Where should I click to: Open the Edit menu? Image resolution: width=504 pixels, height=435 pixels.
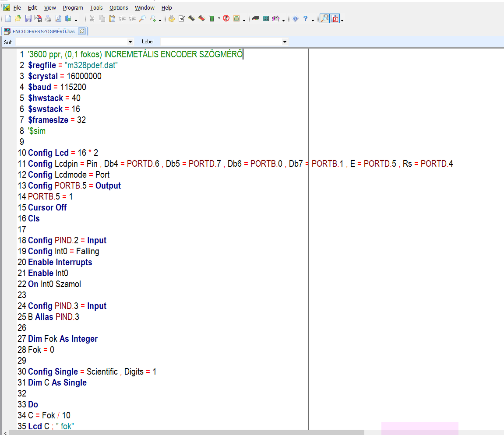click(x=32, y=8)
